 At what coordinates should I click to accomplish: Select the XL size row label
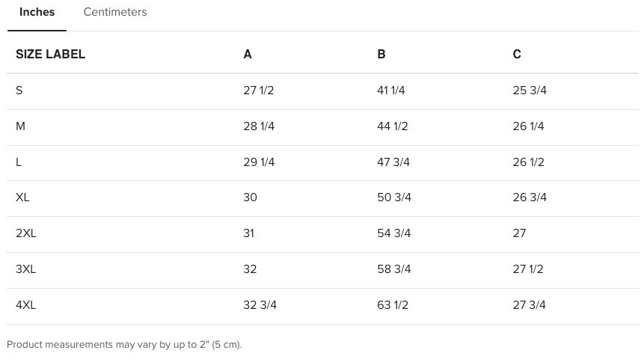click(22, 197)
